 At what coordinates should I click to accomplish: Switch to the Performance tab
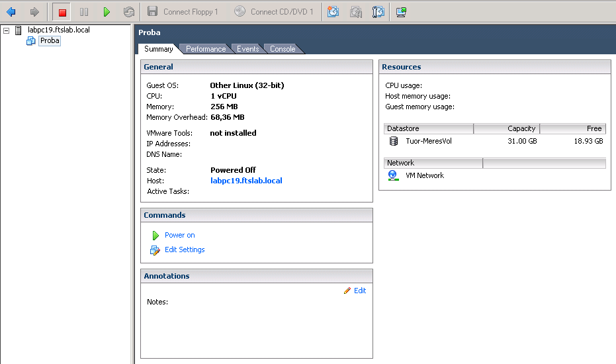coord(206,49)
